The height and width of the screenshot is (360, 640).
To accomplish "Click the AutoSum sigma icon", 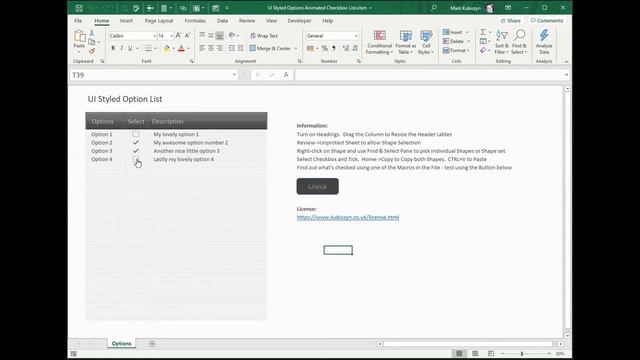I will [483, 32].
